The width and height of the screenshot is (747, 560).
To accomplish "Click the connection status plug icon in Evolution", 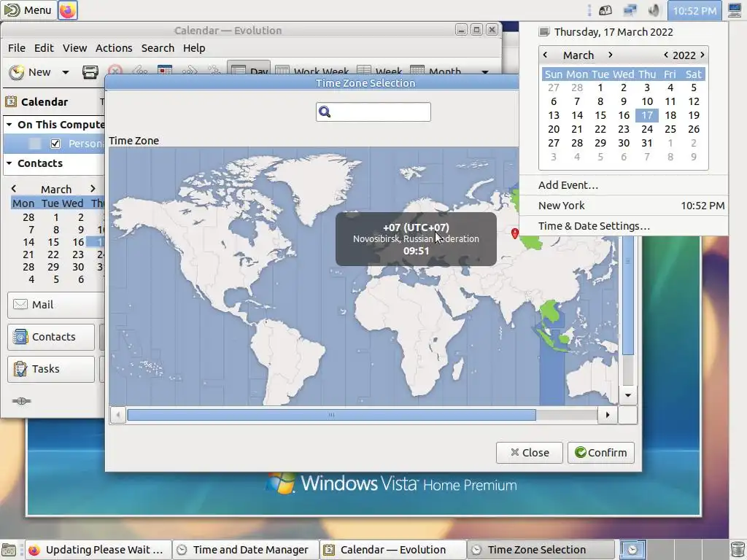I will click(x=21, y=401).
